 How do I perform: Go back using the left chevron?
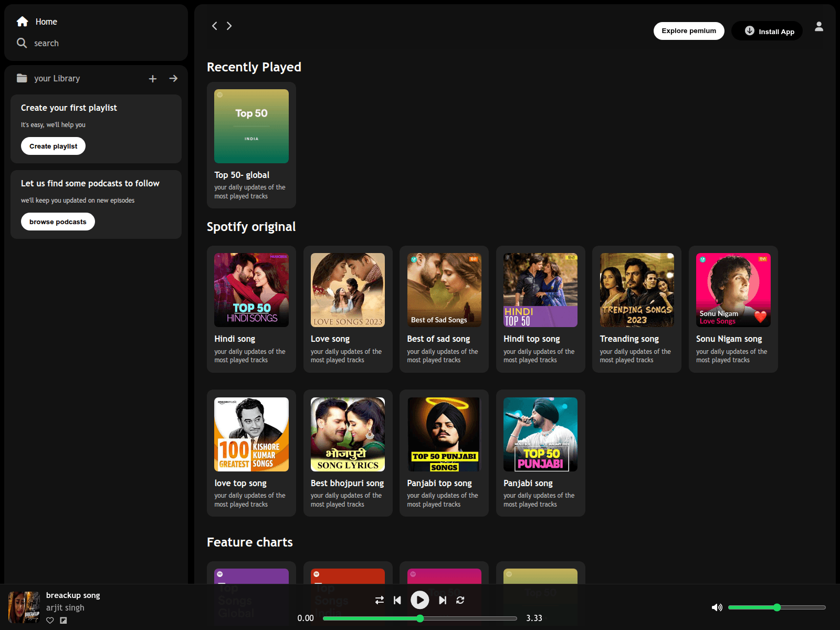pos(214,26)
